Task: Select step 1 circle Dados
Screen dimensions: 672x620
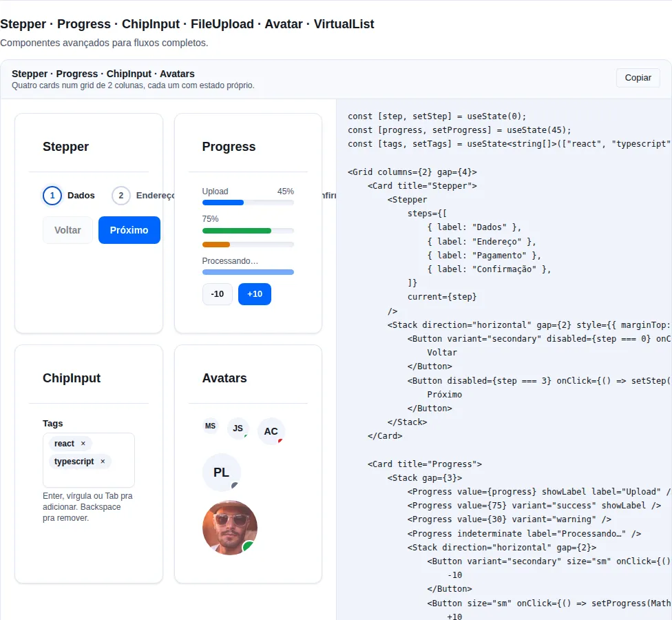Action: point(52,196)
